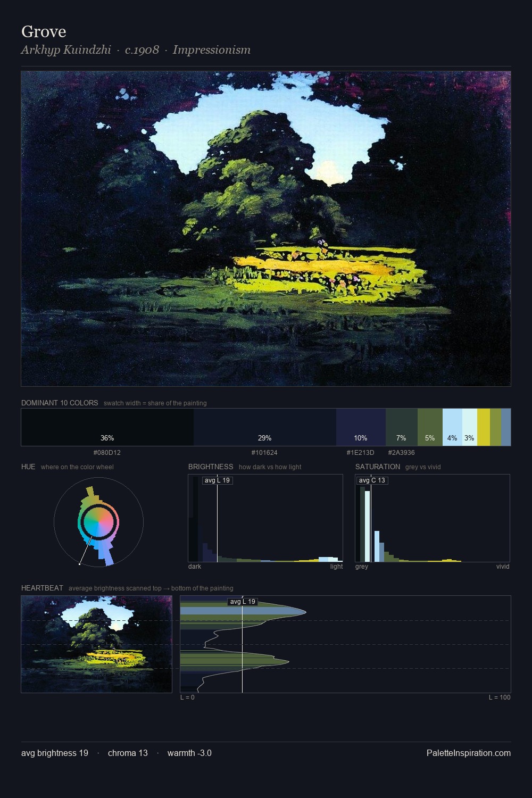The image size is (532, 798).
Task: Pick the 3% pale cyan swatch
Action: click(x=469, y=427)
